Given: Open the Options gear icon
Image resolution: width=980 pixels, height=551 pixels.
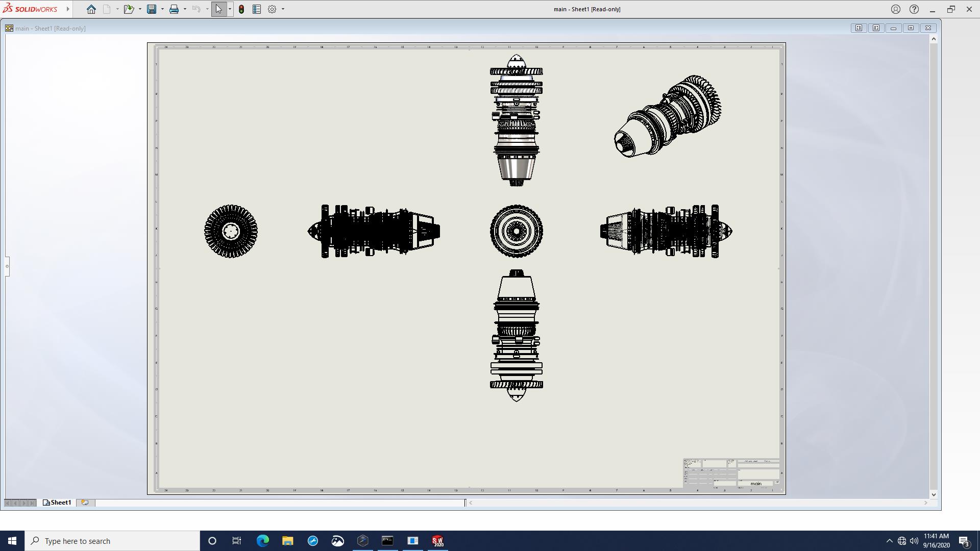Looking at the screenshot, I should click(272, 9).
